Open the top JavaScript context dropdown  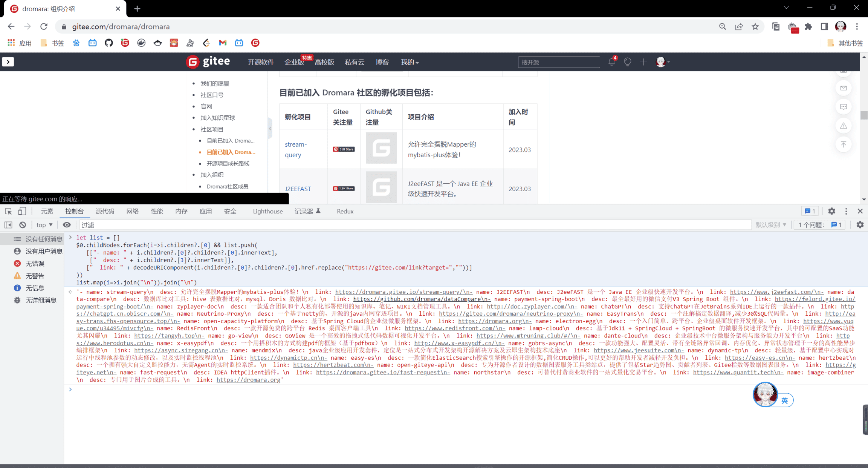[44, 225]
